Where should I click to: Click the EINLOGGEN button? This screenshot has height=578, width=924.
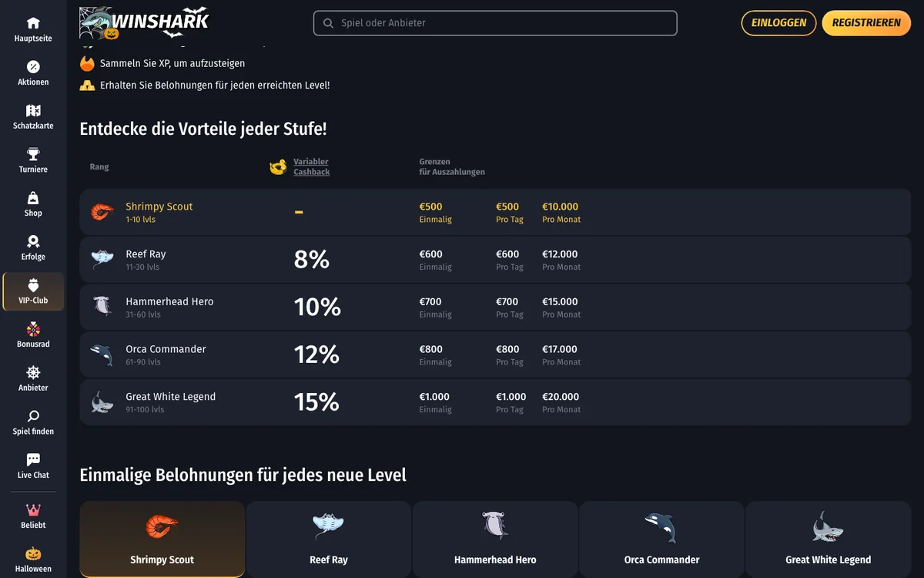click(778, 23)
